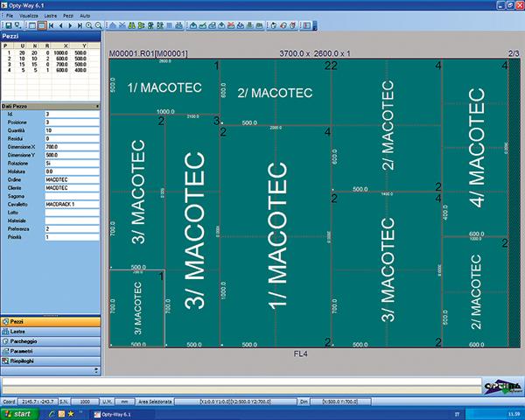Open the Windows start button

click(x=19, y=414)
